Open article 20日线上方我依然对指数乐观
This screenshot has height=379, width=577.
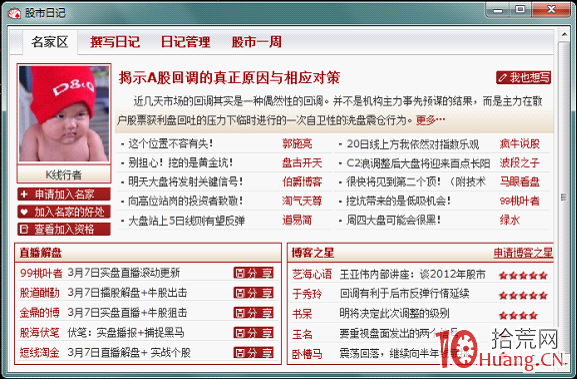coord(413,144)
